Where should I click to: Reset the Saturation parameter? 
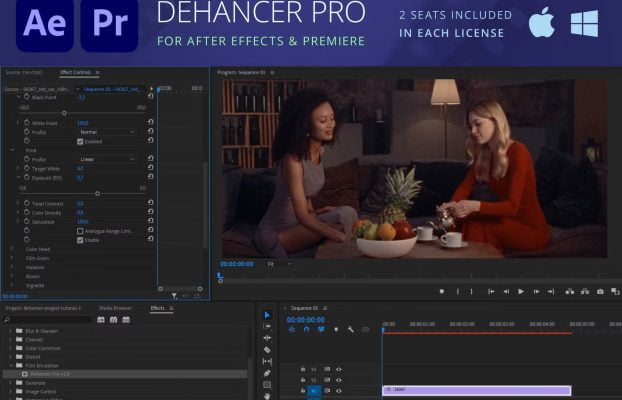point(150,221)
